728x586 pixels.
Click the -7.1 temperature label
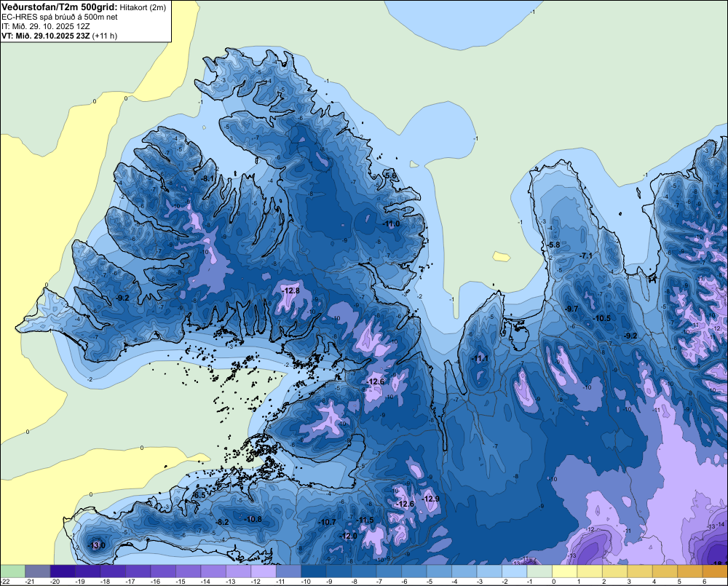(x=586, y=256)
